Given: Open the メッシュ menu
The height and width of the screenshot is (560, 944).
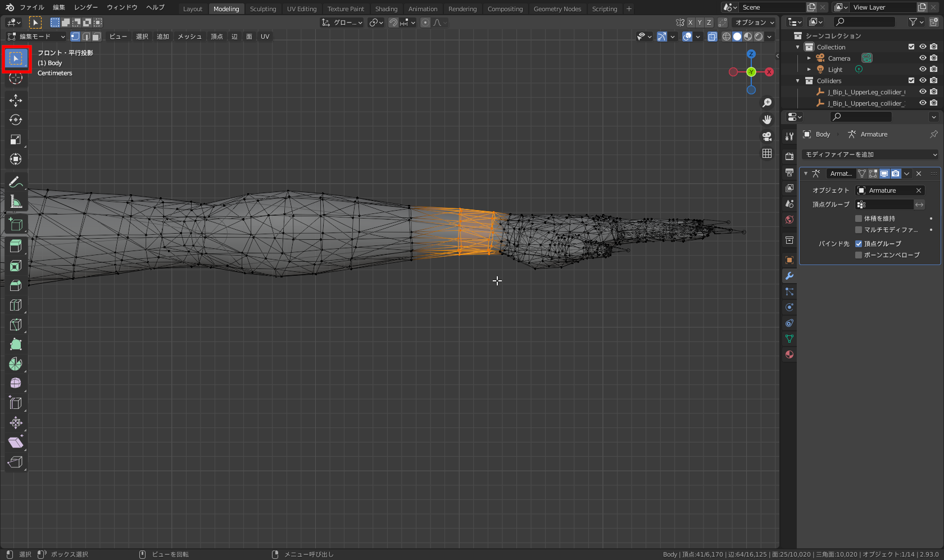Looking at the screenshot, I should 189,37.
